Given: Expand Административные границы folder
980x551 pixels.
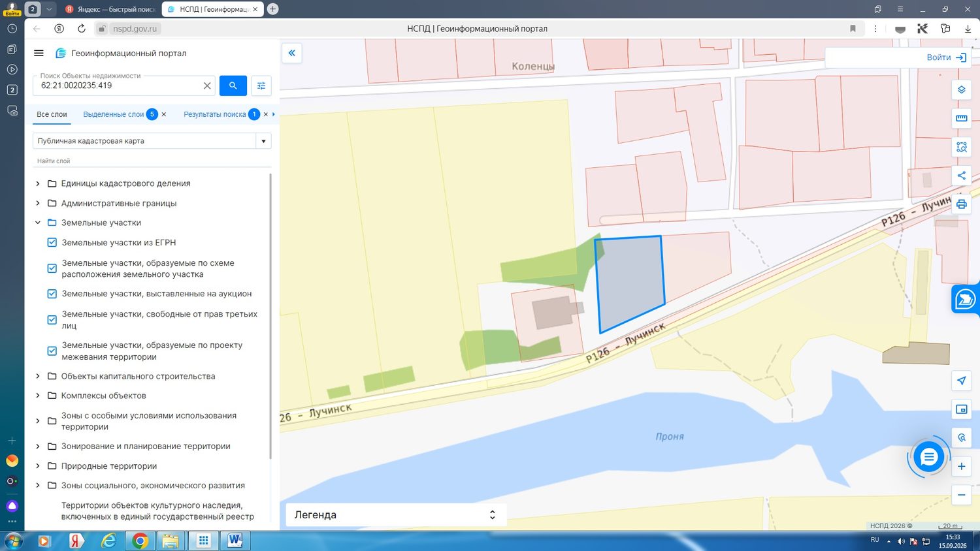Looking at the screenshot, I should pyautogui.click(x=38, y=203).
